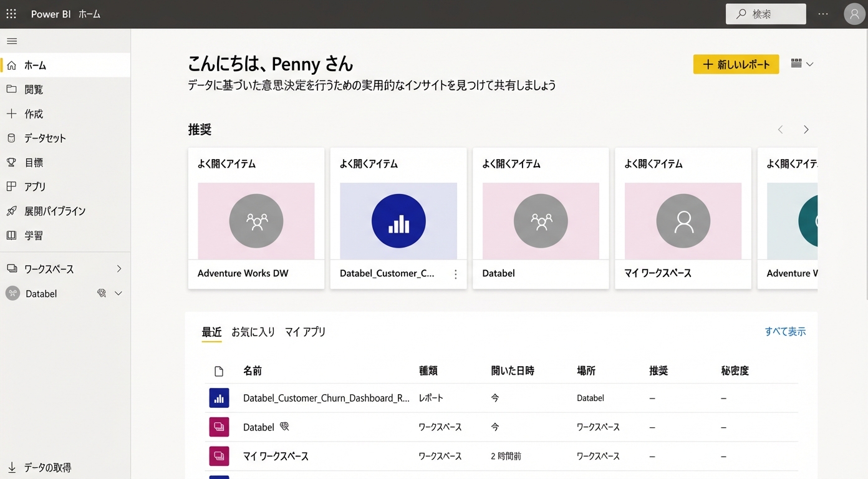
Task: Click the ワークスペース monitor icon in sidebar
Action: coord(11,269)
